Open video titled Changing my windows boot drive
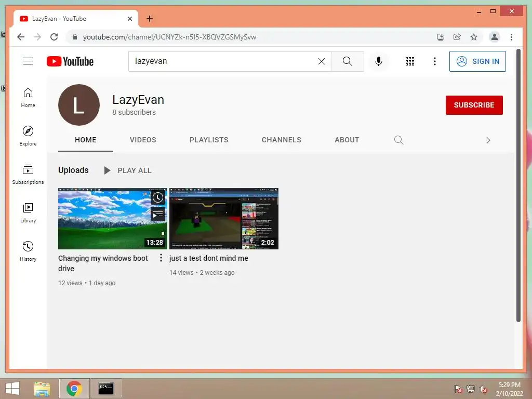 (103, 263)
